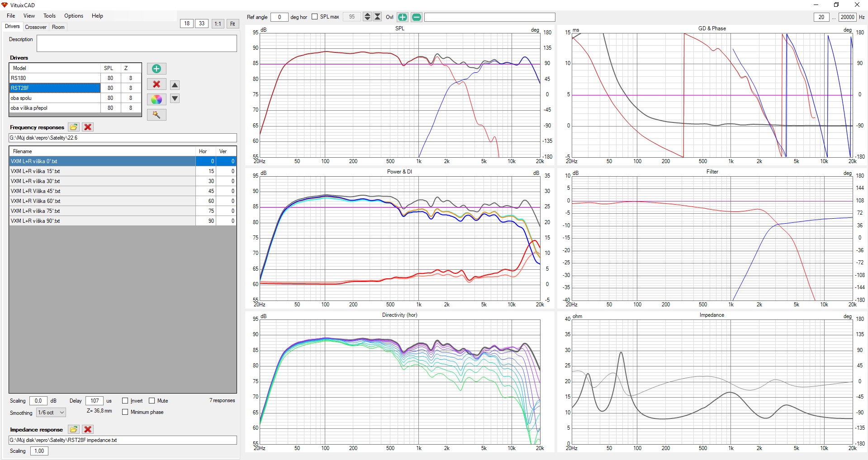Image resolution: width=868 pixels, height=460 pixels.
Task: Click the overlay name text field
Action: [489, 17]
